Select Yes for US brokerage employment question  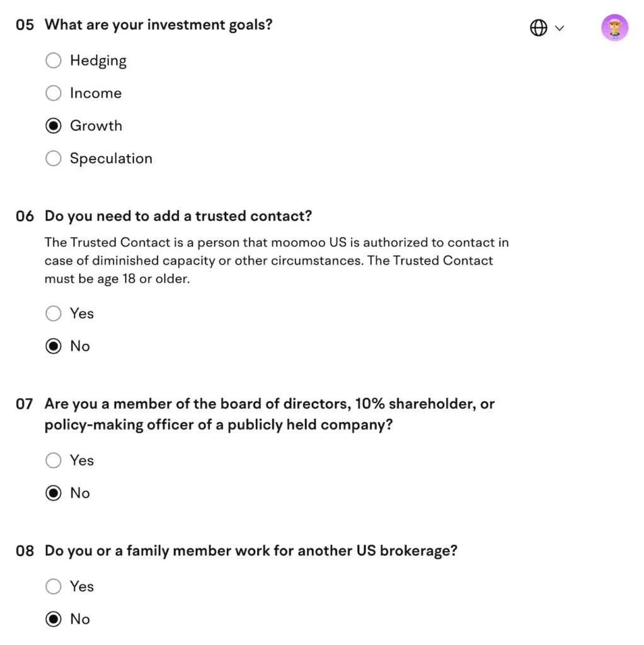(54, 586)
